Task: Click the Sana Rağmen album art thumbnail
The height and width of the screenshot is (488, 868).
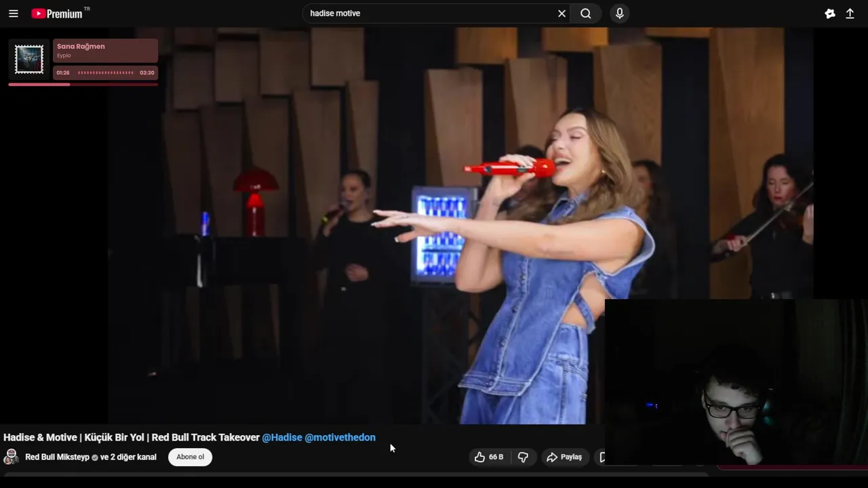Action: click(29, 60)
